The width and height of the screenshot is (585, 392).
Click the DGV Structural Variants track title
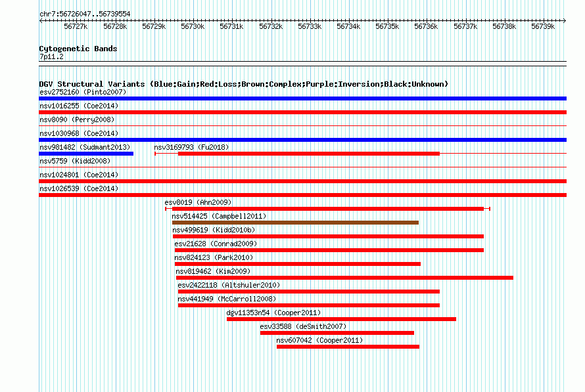[244, 84]
